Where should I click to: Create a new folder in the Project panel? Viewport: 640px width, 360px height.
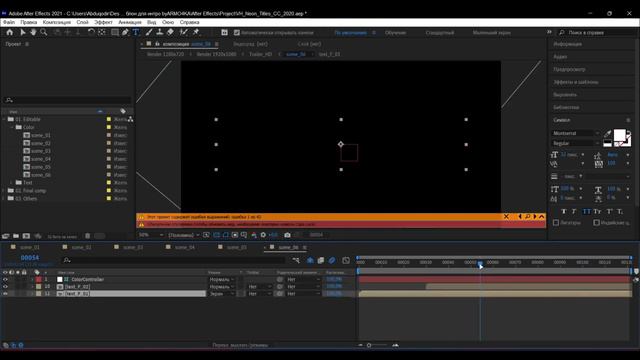point(16,236)
